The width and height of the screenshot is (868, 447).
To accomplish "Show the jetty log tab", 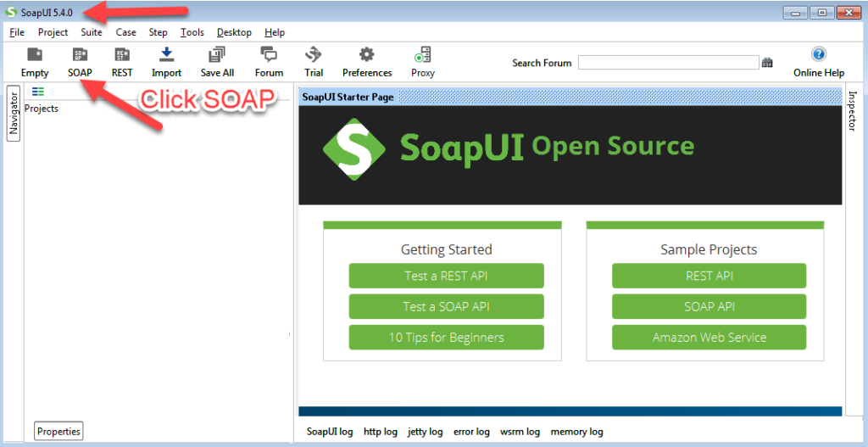I will (426, 432).
